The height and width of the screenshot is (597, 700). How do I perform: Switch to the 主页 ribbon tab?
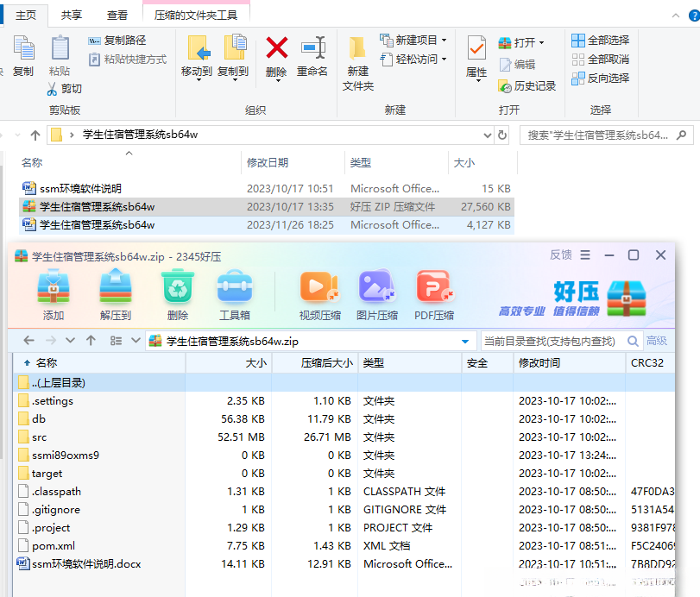(x=26, y=16)
